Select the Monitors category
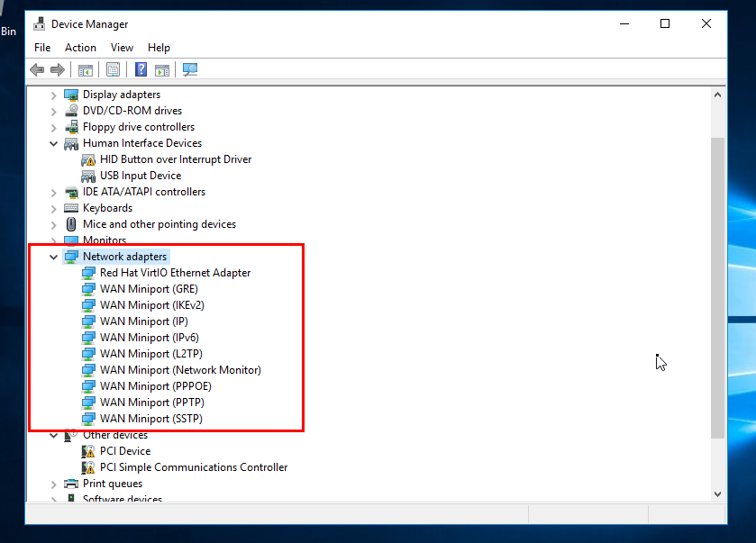The height and width of the screenshot is (543, 756). (105, 240)
